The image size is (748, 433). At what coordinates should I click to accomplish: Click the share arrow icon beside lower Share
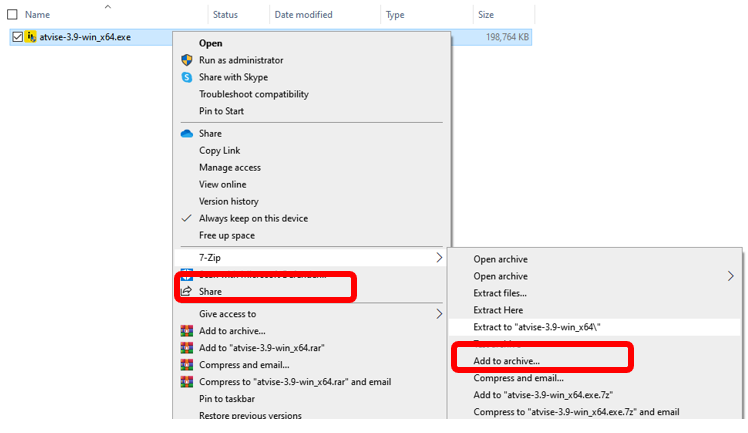point(187,291)
